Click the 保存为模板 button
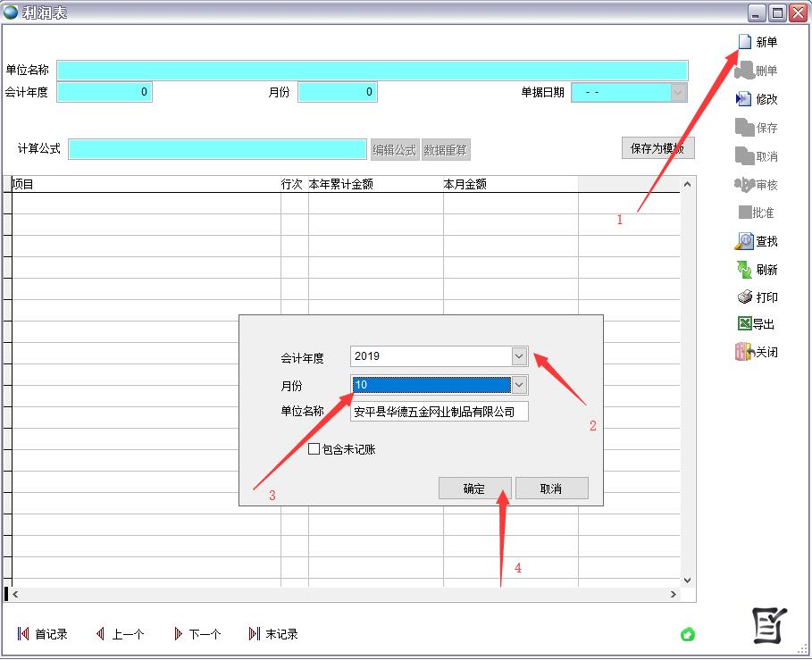Viewport: 812px width, 660px height. [657, 148]
